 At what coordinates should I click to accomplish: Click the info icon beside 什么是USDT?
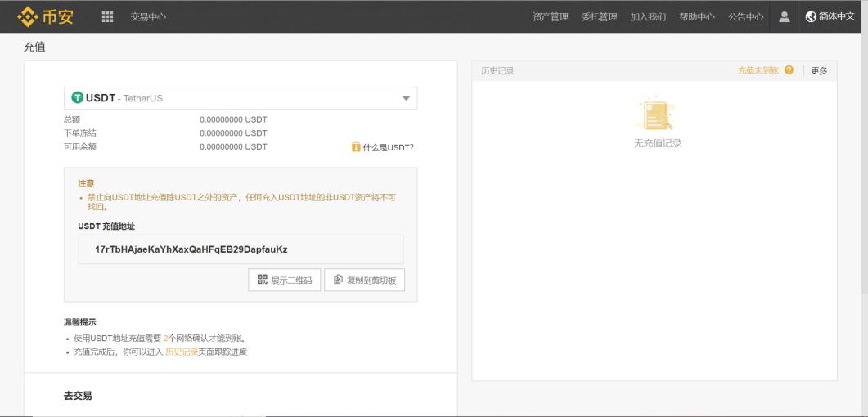[356, 147]
